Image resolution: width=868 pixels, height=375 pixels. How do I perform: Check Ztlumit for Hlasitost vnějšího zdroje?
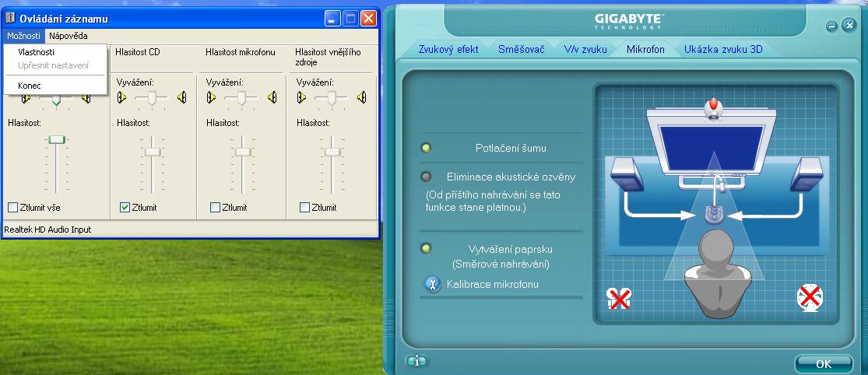point(304,208)
